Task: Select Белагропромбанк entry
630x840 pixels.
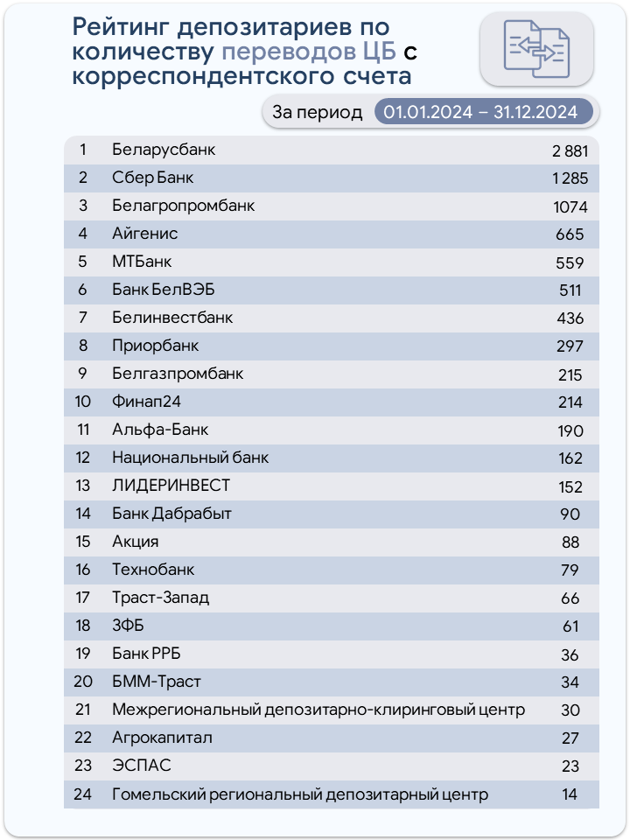Action: pyautogui.click(x=183, y=206)
